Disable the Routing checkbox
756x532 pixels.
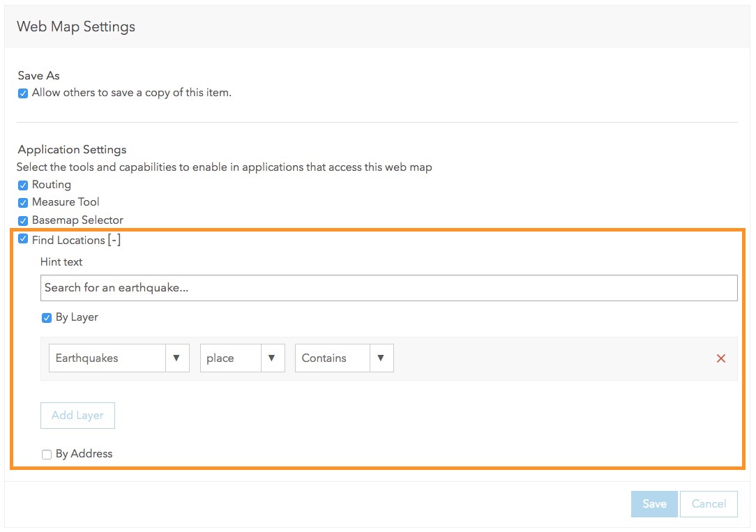coord(23,185)
